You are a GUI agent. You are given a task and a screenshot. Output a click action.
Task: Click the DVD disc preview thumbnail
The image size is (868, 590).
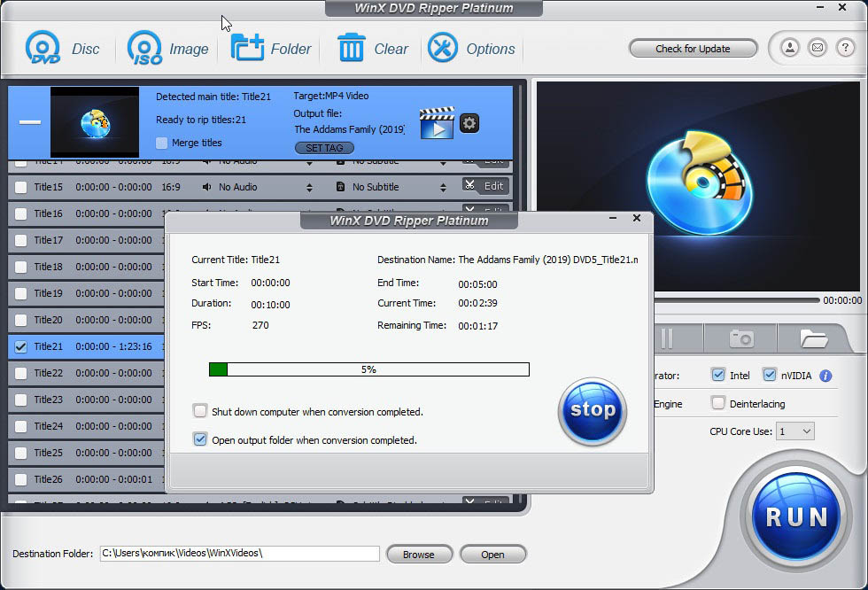coord(95,122)
